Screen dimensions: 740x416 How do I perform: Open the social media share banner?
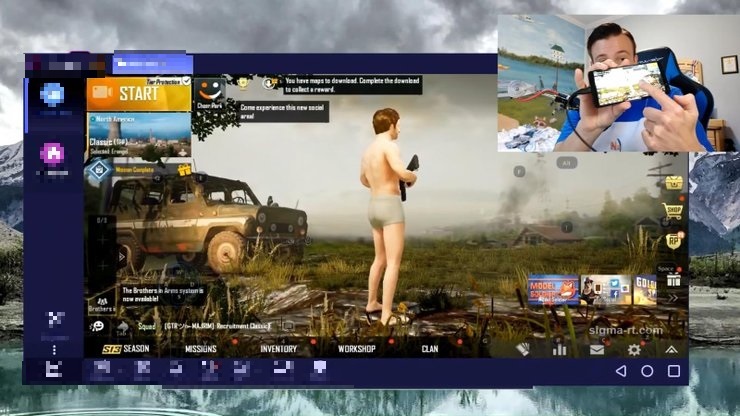[x=606, y=290]
